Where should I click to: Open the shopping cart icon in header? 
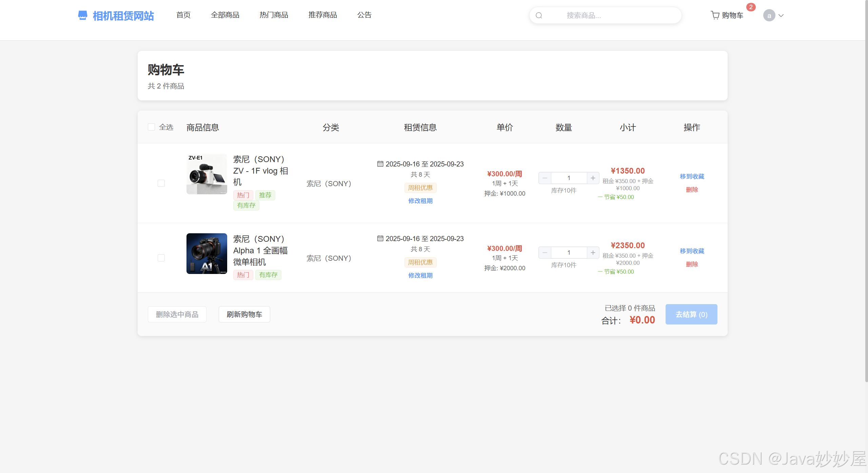click(715, 15)
